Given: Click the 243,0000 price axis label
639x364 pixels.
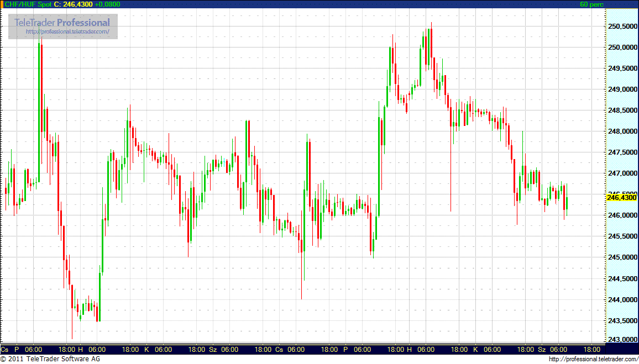Looking at the screenshot, I should click(x=622, y=340).
